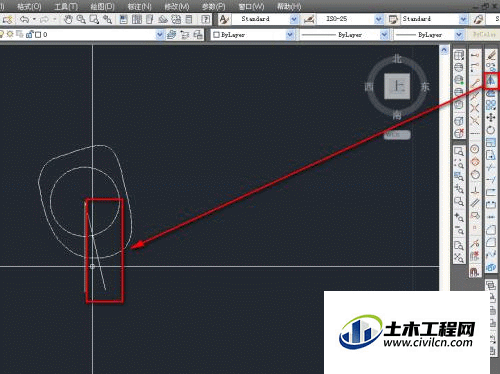Click the 上 face of ViewCube
500x374 pixels.
pos(397,86)
